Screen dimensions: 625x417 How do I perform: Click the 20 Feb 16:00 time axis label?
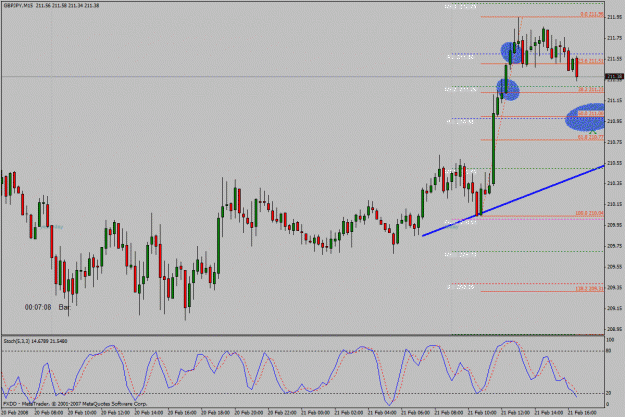point(182,413)
